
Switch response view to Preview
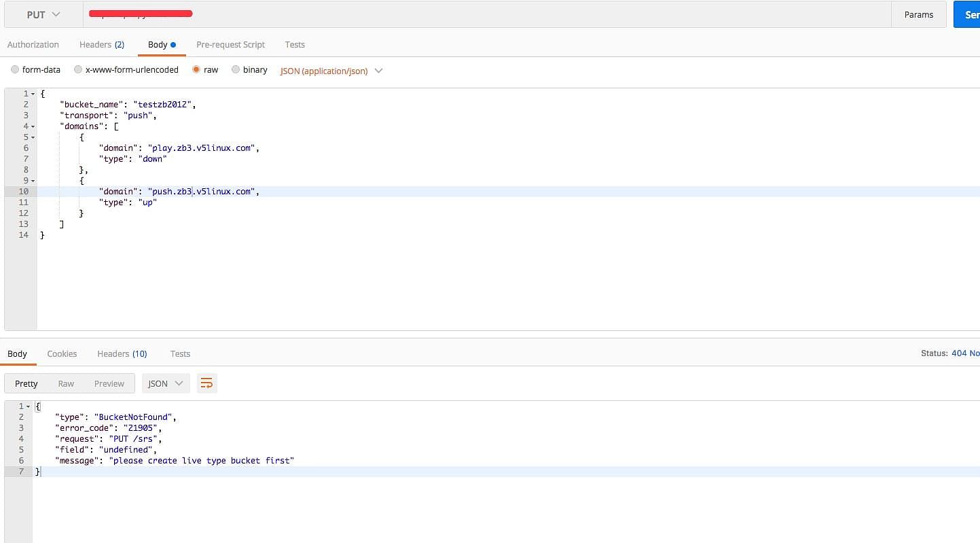(109, 383)
